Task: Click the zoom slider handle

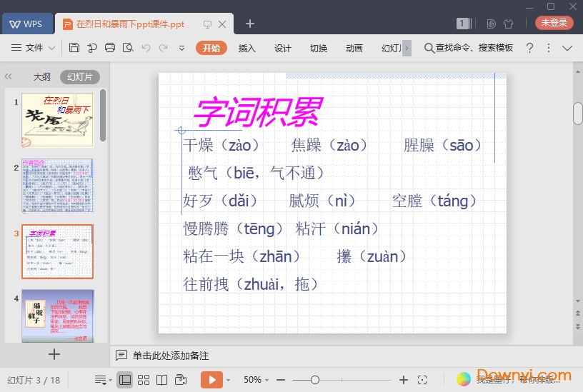Action: pyautogui.click(x=315, y=380)
